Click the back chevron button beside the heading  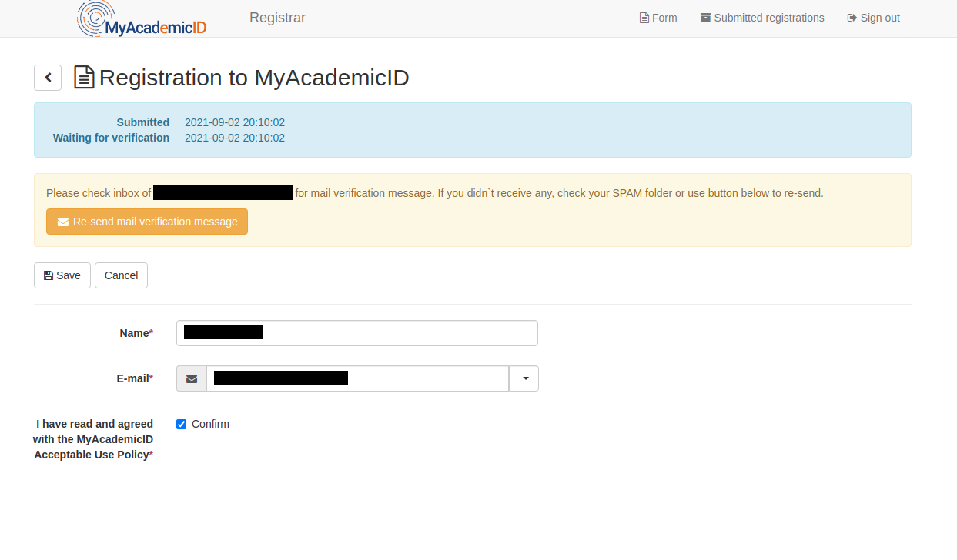pyautogui.click(x=48, y=78)
